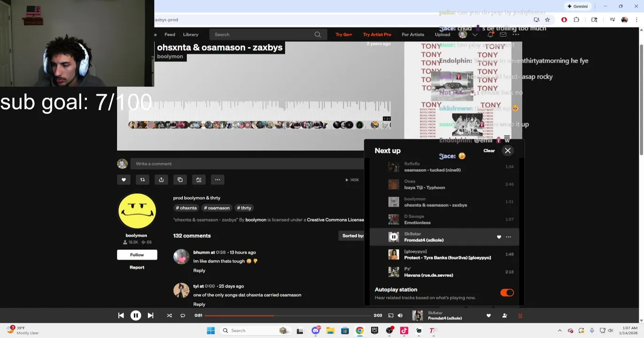This screenshot has width=644, height=338.
Task: Pause Fromdat4 (xdkole) in the queue
Action: [x=394, y=237]
